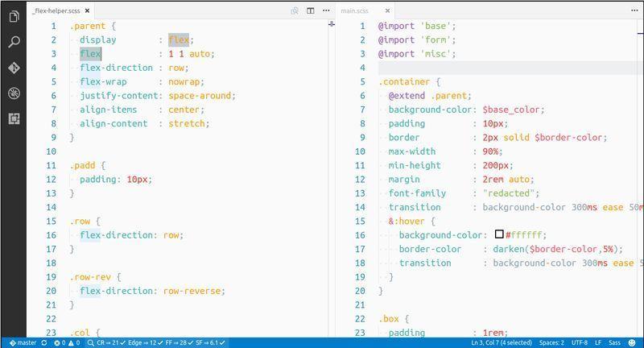Click '.padd' selector on line 11
The height and width of the screenshot is (348, 644).
tap(82, 166)
